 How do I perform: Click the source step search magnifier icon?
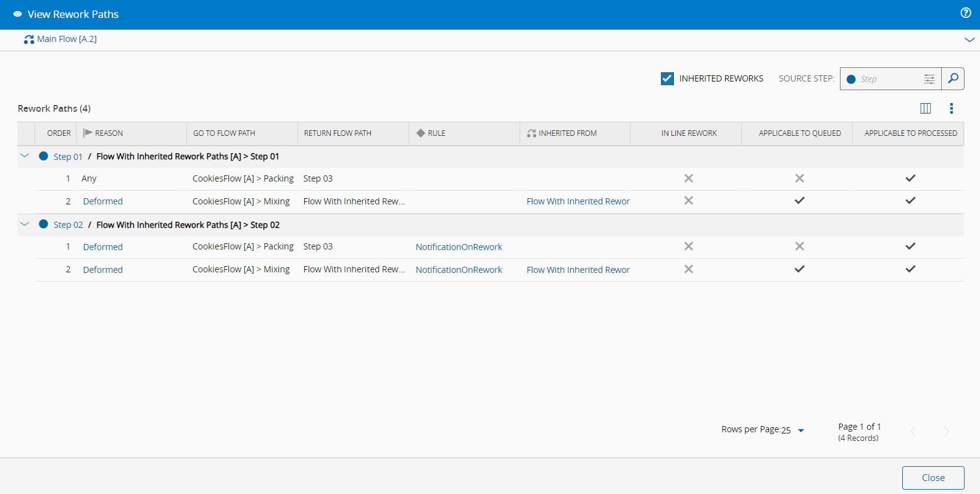tap(953, 78)
